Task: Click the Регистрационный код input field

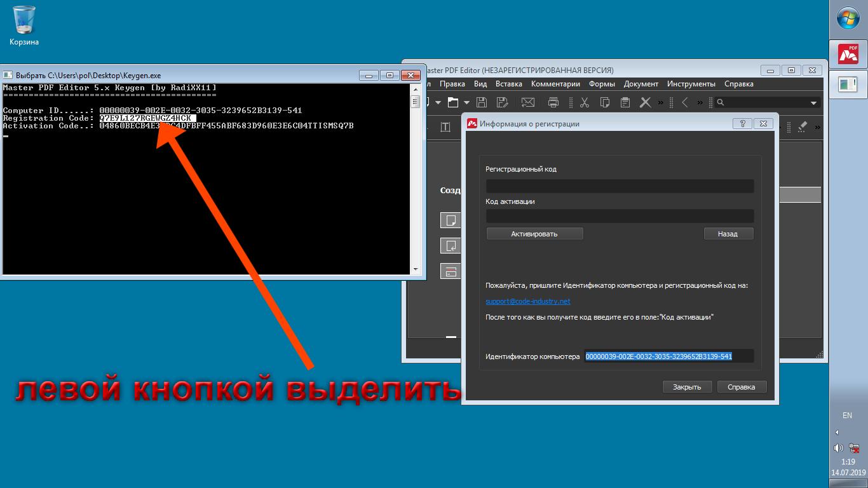Action: [x=620, y=186]
